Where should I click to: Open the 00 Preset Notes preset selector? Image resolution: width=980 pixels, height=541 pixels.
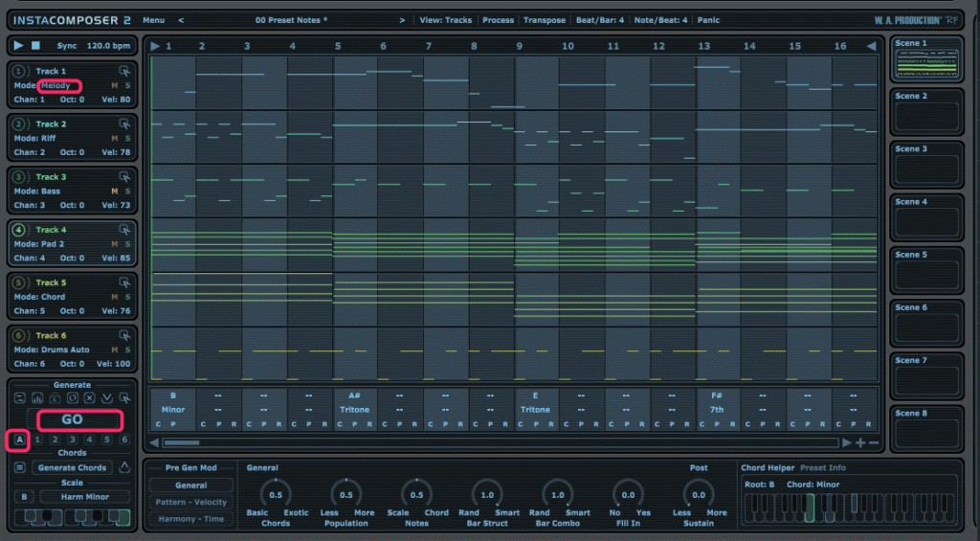point(291,20)
